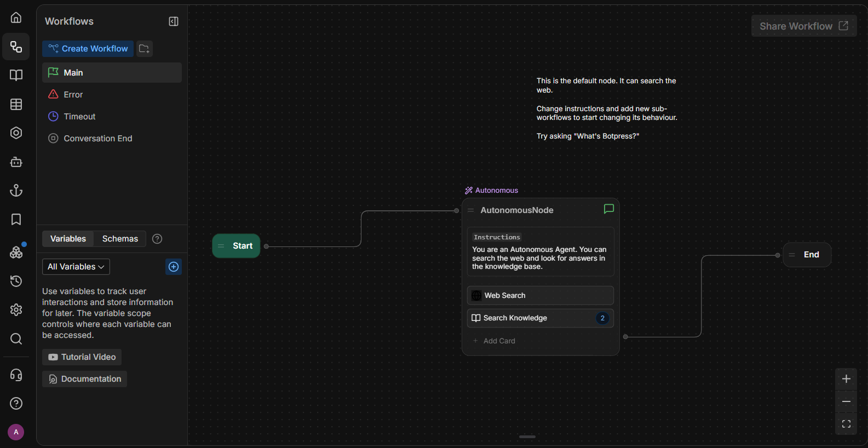Open the Home icon in left sidebar
The width and height of the screenshot is (868, 448).
(x=16, y=18)
